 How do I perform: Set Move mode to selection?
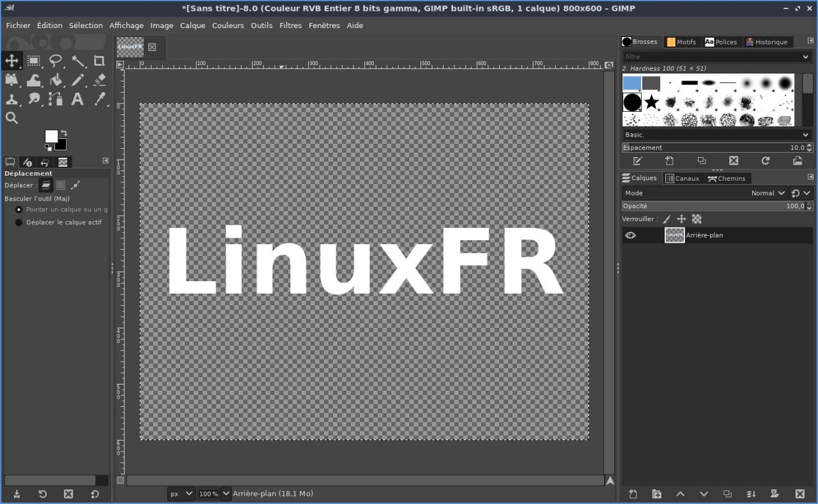pos(60,185)
